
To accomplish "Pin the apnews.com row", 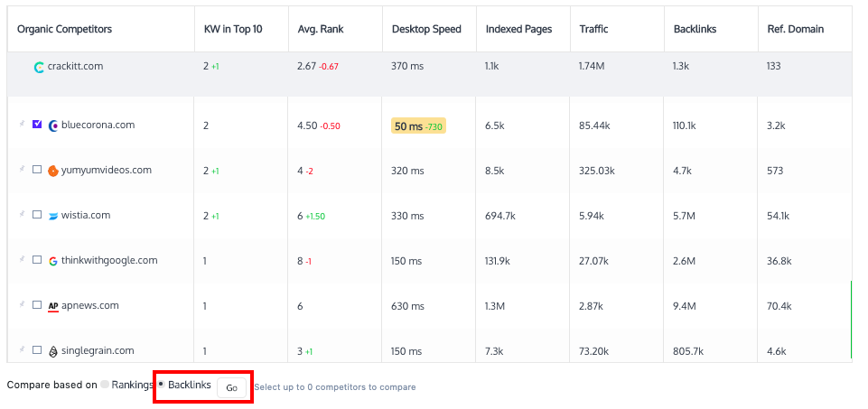I will click(23, 304).
